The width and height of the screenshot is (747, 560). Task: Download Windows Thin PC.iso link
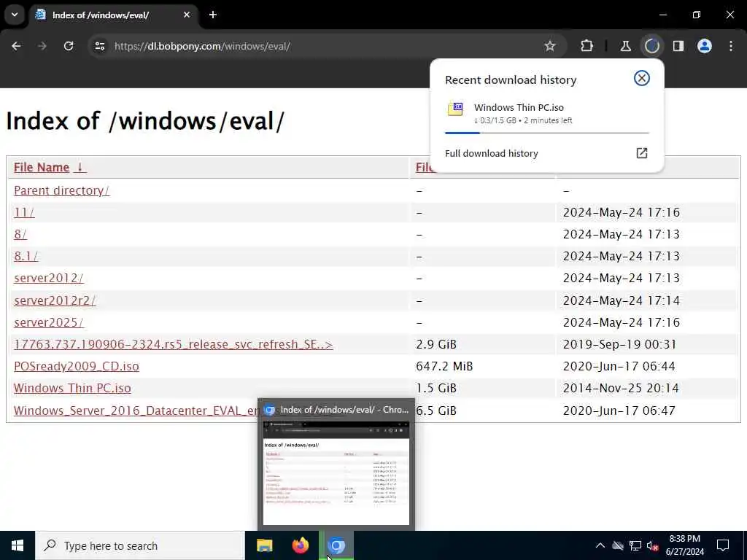pos(72,388)
